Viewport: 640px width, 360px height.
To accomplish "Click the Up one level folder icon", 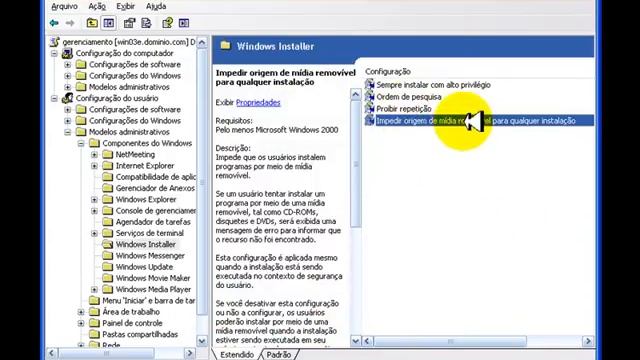I will [92, 23].
